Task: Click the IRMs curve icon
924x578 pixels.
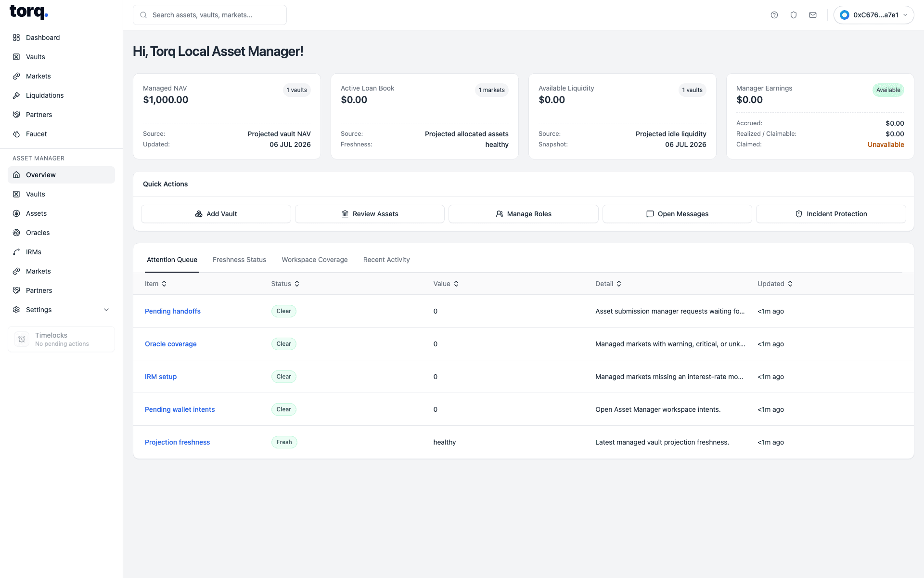Action: (x=16, y=252)
